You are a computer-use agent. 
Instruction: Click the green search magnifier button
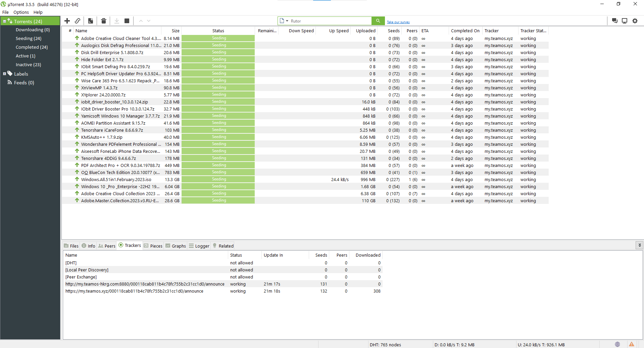coord(378,21)
